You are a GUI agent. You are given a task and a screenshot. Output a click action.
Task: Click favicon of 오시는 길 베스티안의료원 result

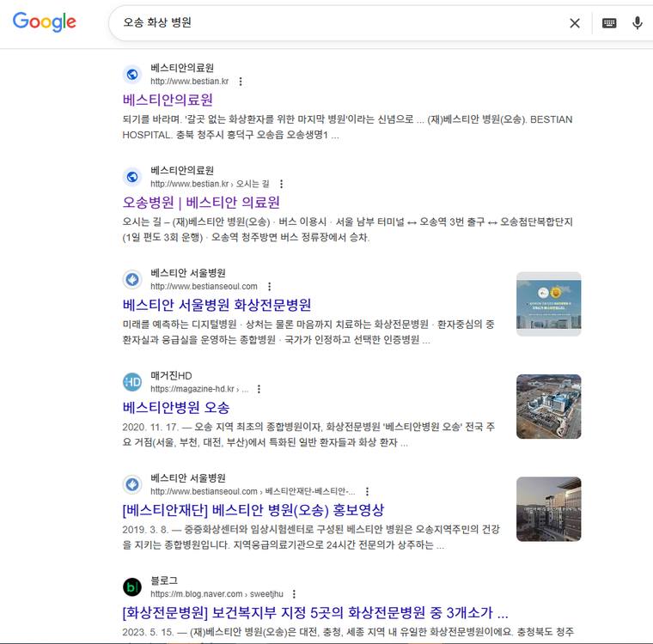point(132,177)
